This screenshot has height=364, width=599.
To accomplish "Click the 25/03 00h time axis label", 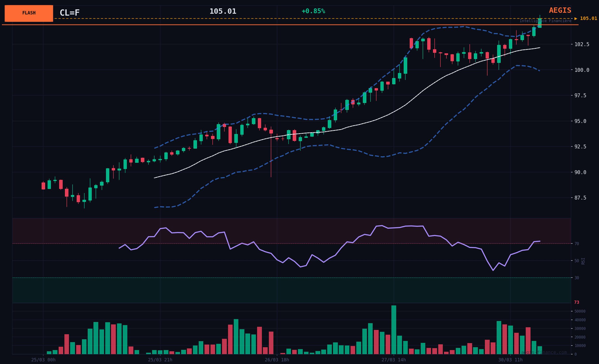I will click(x=43, y=360).
